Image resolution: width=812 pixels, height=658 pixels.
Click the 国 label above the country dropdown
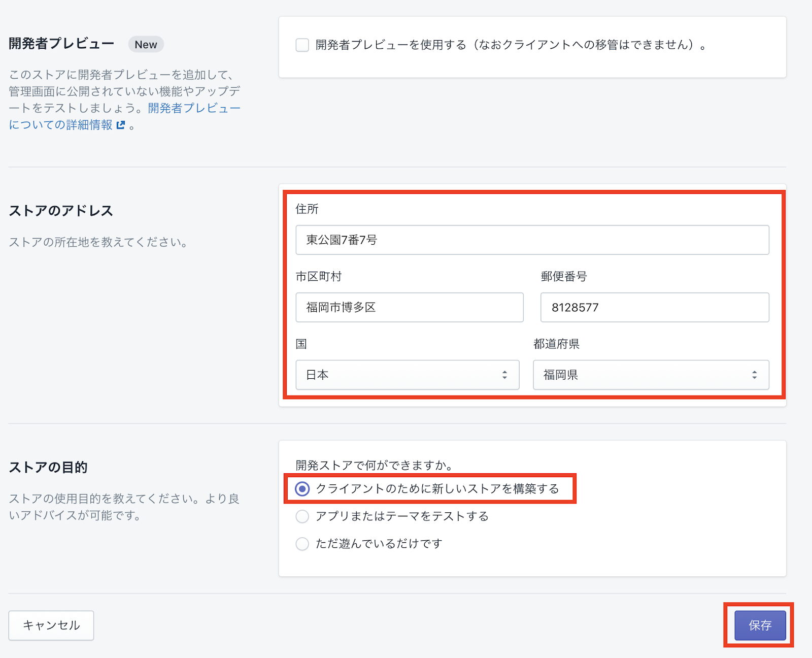click(301, 344)
